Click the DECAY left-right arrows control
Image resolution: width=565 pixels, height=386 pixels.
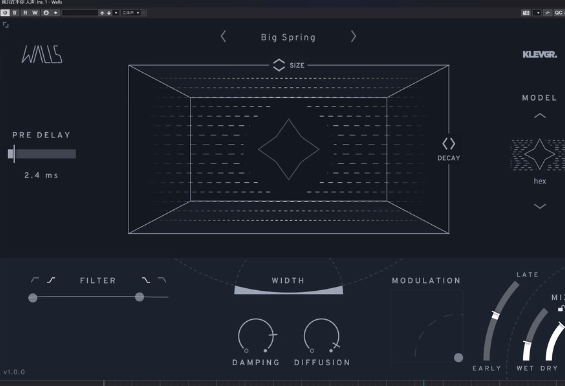pos(449,144)
